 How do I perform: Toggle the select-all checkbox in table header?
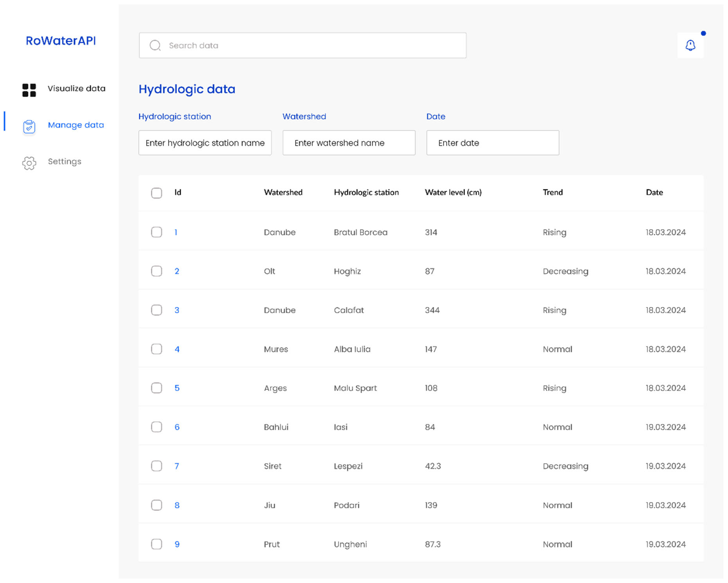pos(156,193)
